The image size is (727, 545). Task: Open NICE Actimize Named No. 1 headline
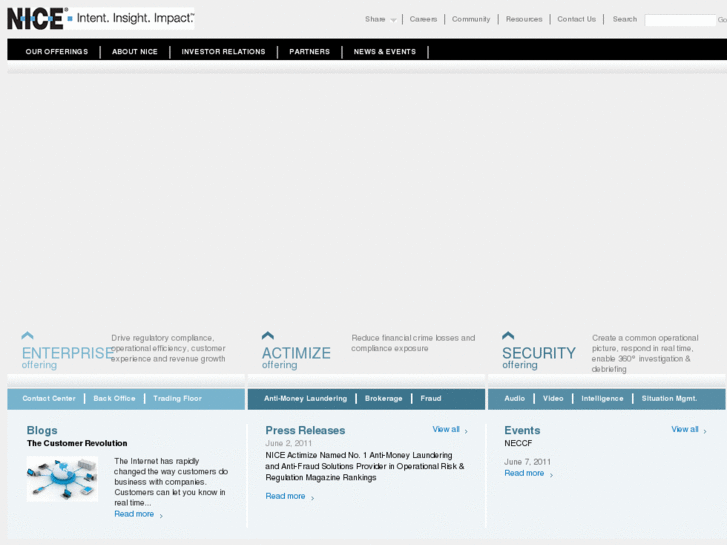click(364, 466)
